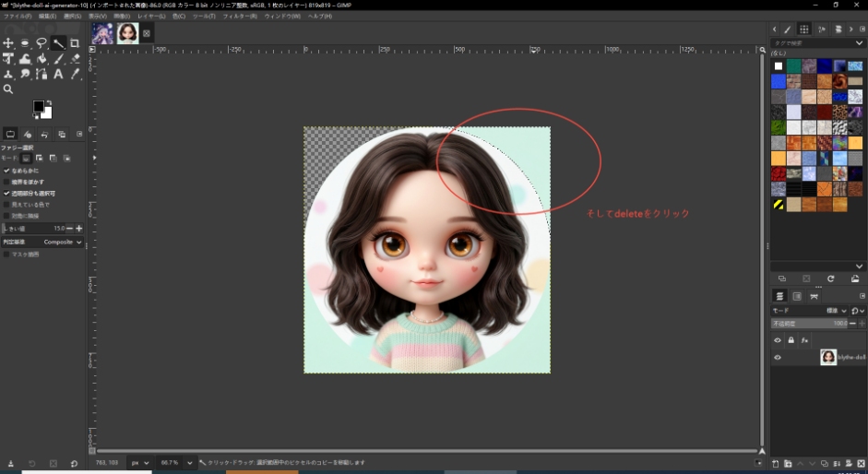This screenshot has height=474, width=868.
Task: Activate the Zoom magnifier tool
Action: click(8, 89)
